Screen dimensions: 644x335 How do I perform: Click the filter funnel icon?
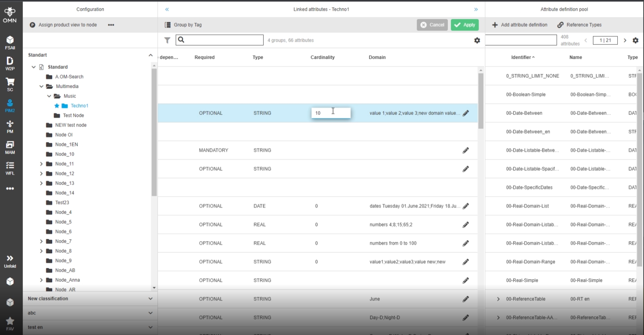[x=167, y=40]
